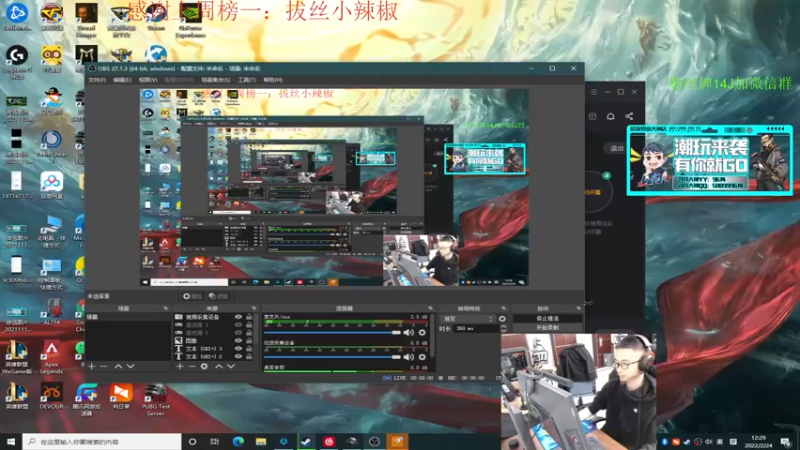Viewport: 800px width, 450px height.
Task: Open the Baidu Netdisk (百度网盘) desktop shortcut
Action: click(x=51, y=186)
